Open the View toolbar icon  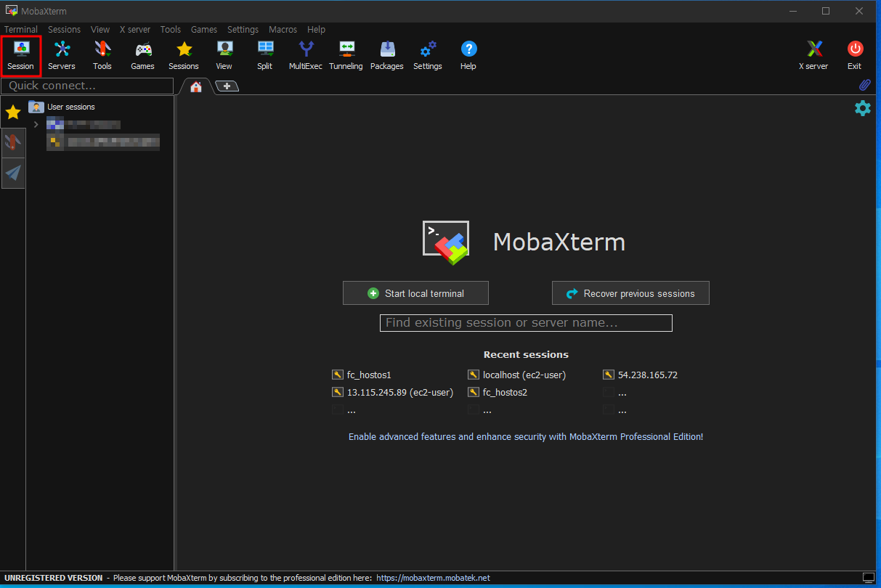224,56
